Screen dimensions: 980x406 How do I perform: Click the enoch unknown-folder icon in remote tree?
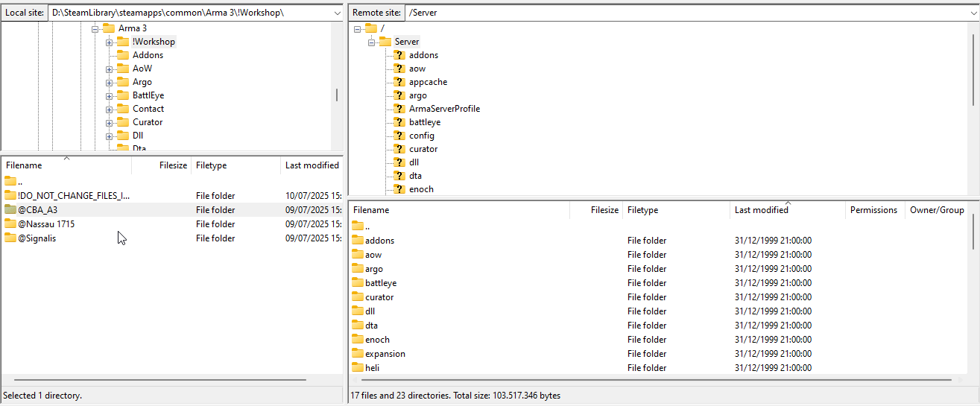click(399, 189)
